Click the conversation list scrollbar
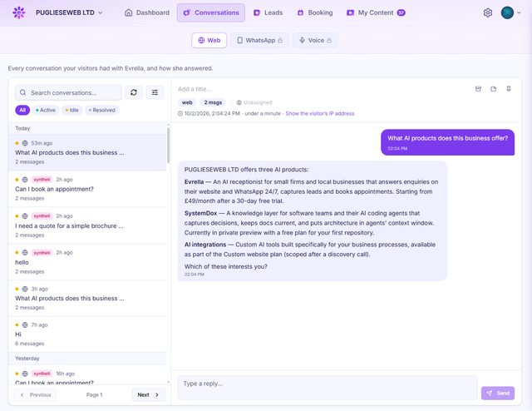This screenshot has width=532, height=411. tap(168, 145)
